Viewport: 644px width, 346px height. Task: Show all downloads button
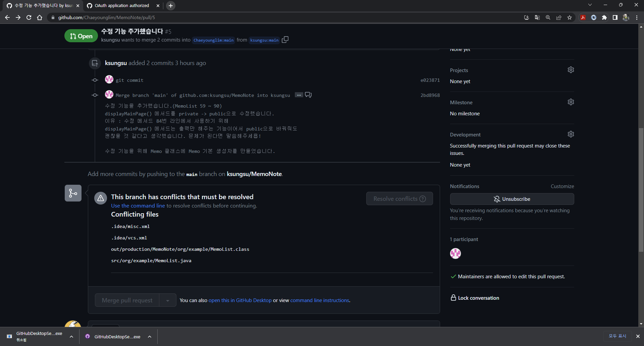[x=618, y=336]
